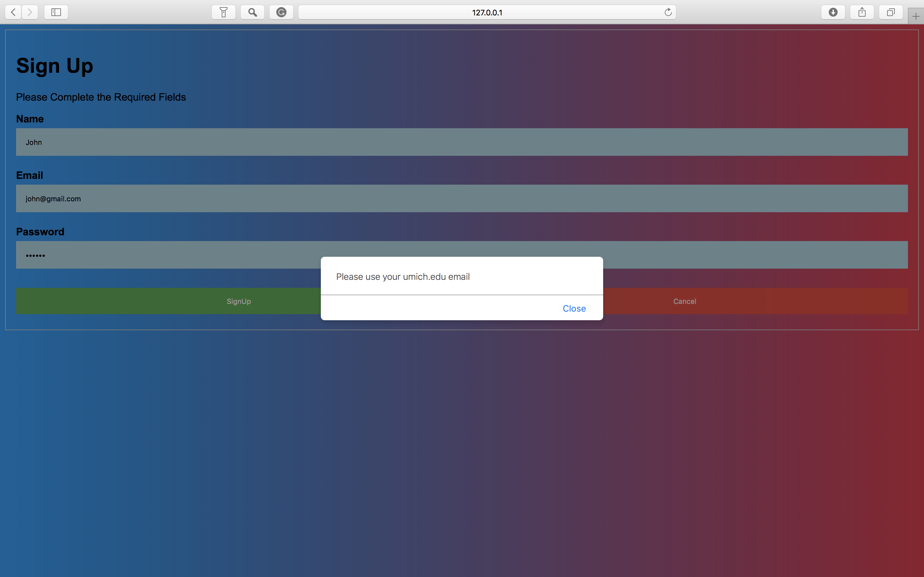Open the Share menu
The height and width of the screenshot is (577, 924).
(862, 12)
